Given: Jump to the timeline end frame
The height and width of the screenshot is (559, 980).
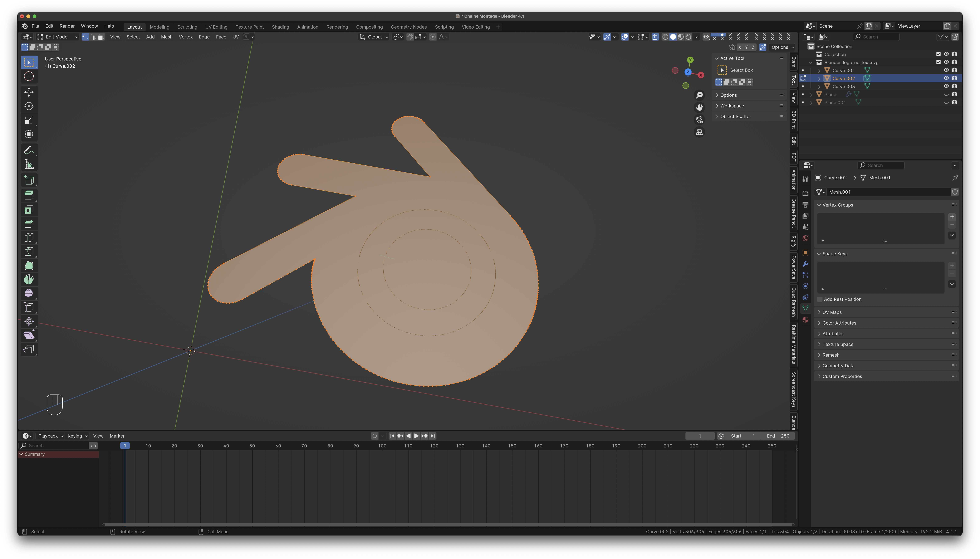Looking at the screenshot, I should click(x=433, y=436).
